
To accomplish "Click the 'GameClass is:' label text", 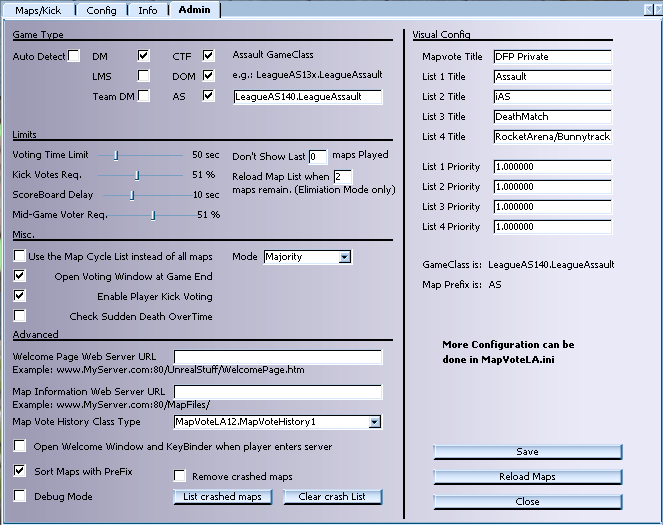I will click(452, 265).
